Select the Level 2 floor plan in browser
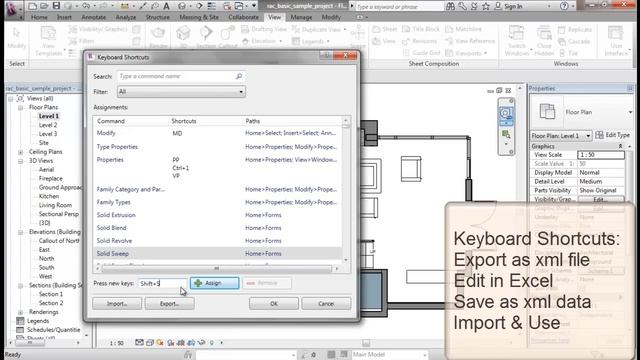This screenshot has width=640, height=360. point(48,125)
